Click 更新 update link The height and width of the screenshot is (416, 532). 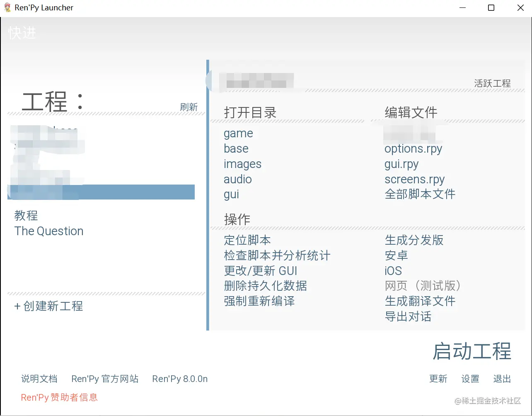438,379
